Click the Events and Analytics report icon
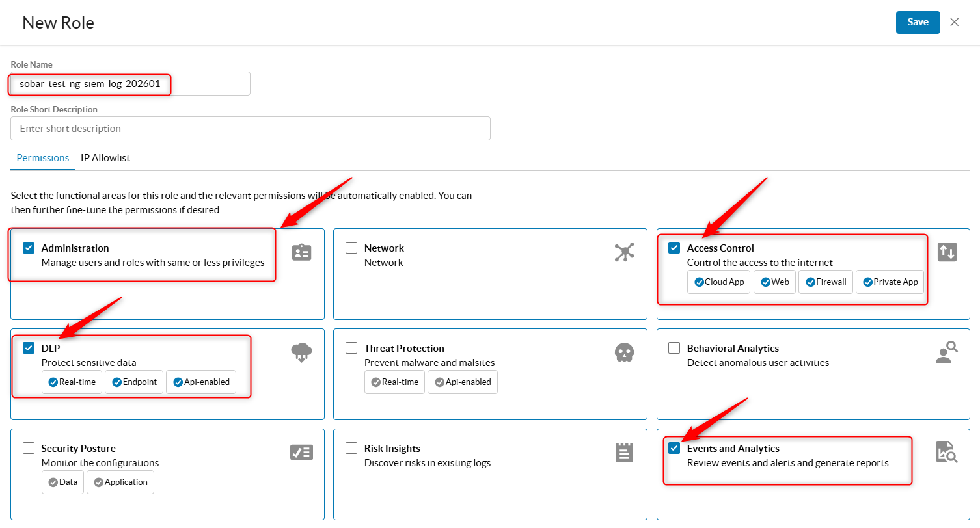 [x=947, y=452]
